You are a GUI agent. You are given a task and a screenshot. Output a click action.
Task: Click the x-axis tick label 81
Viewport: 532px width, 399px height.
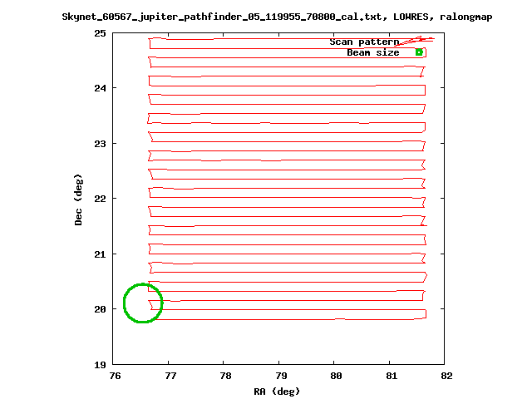point(392,376)
